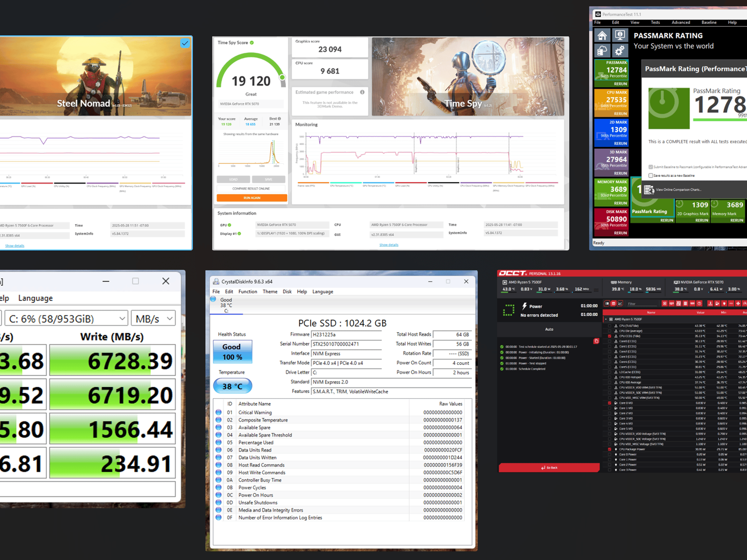Click the Time Spy artwork thumbnail
Screen dimensions: 747x560
tap(468, 77)
